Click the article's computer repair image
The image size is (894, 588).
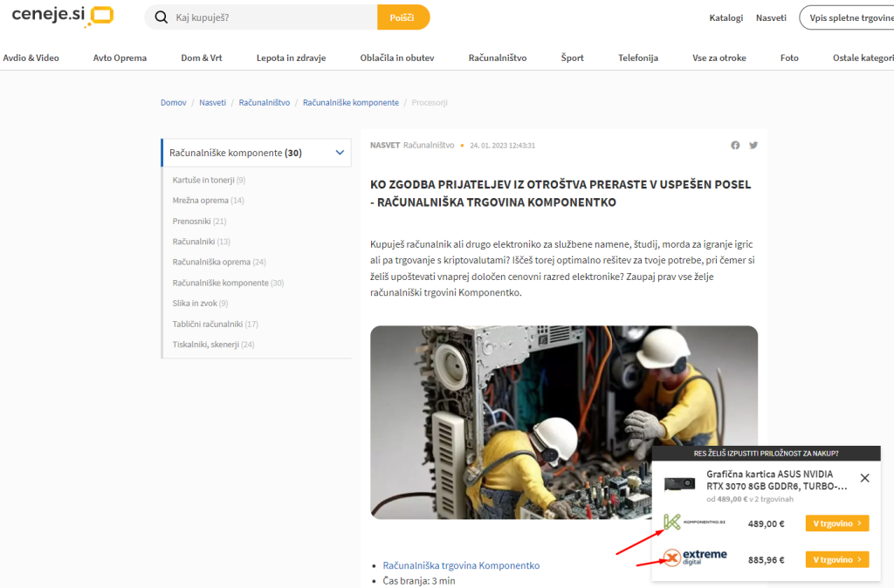coord(564,422)
